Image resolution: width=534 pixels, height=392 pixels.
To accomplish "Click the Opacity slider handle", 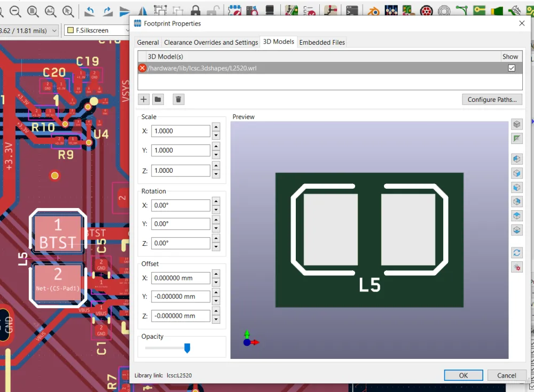I will [x=187, y=348].
